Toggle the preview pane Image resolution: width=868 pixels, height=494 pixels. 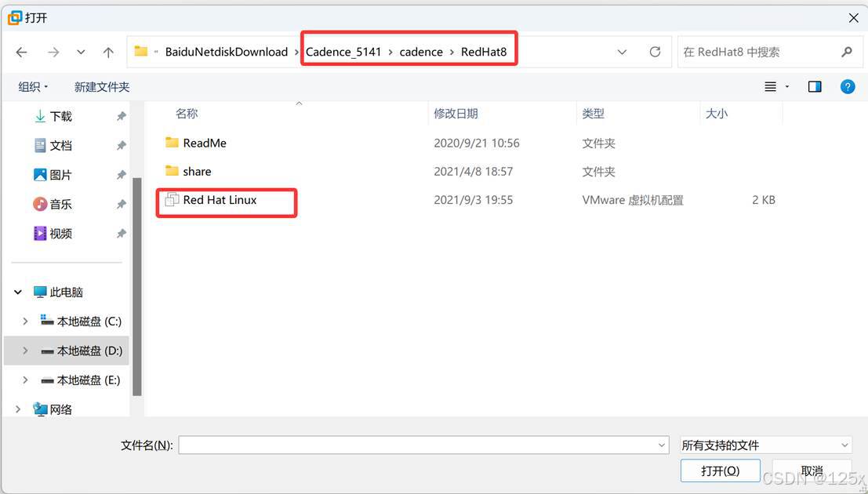coord(815,87)
